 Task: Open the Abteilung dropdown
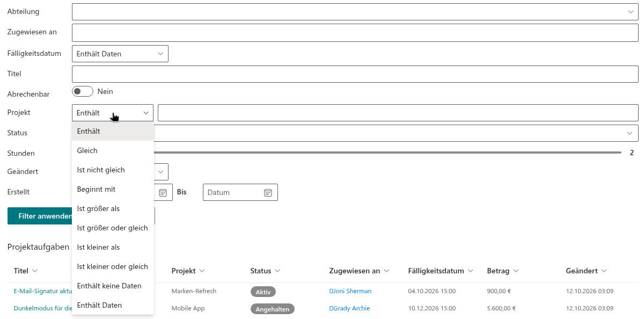point(355,11)
